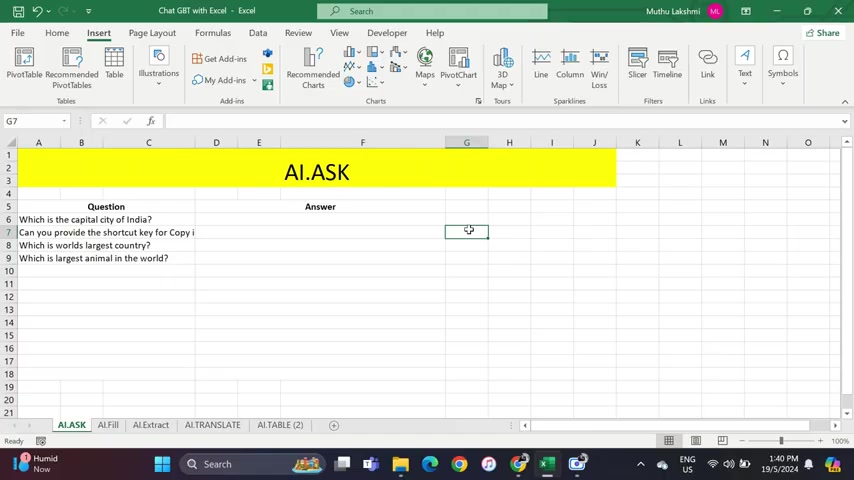This screenshot has height=480, width=854.
Task: Expand the Illustrations dropdown
Action: click(x=158, y=66)
